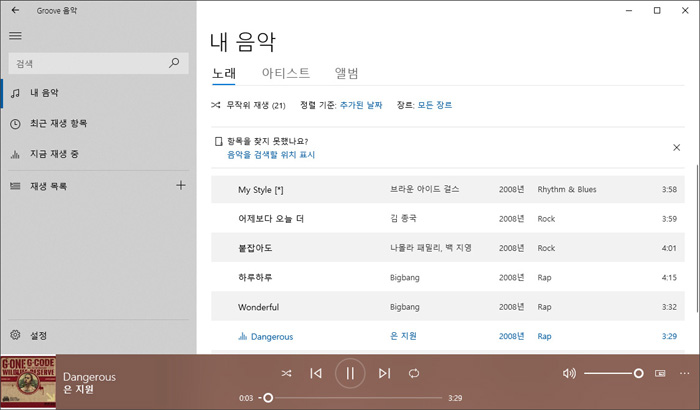Viewport: 700px width, 410px height.
Task: Go back using the back arrow
Action: [x=15, y=10]
